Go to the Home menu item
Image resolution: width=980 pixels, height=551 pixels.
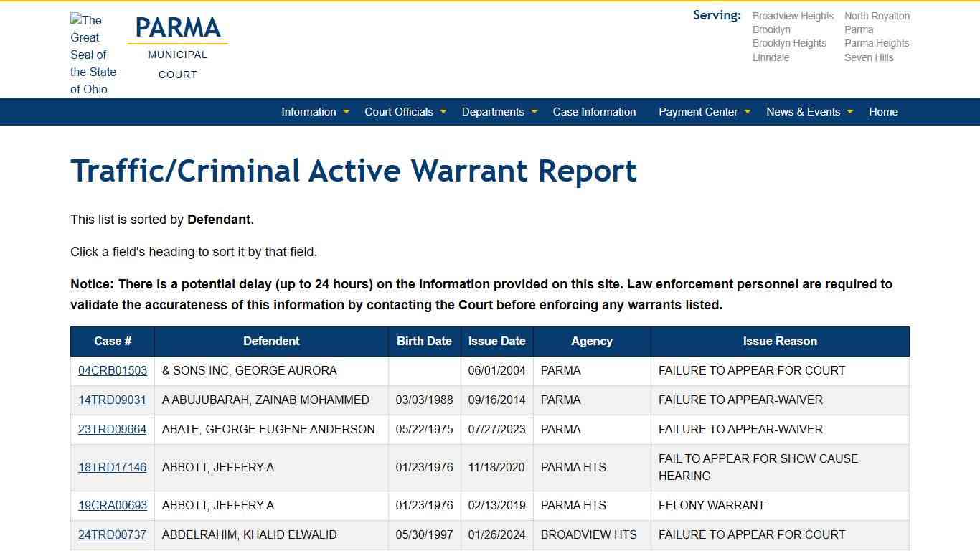point(883,112)
